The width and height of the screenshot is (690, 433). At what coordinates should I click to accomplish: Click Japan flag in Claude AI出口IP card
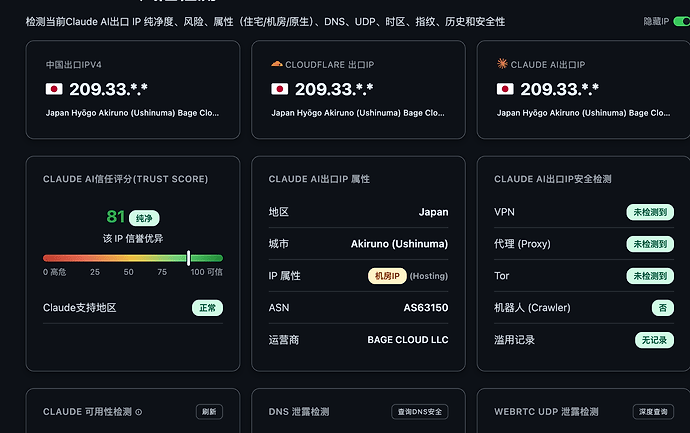(505, 89)
